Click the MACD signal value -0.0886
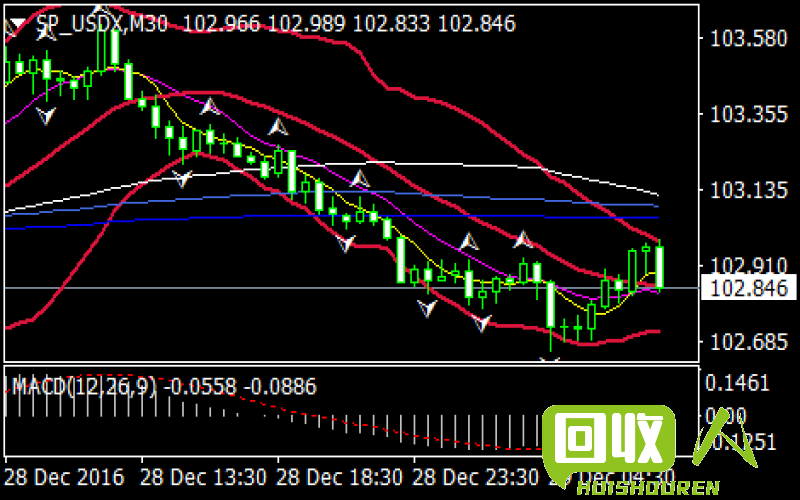Screen dimensions: 800x500 [x=280, y=387]
